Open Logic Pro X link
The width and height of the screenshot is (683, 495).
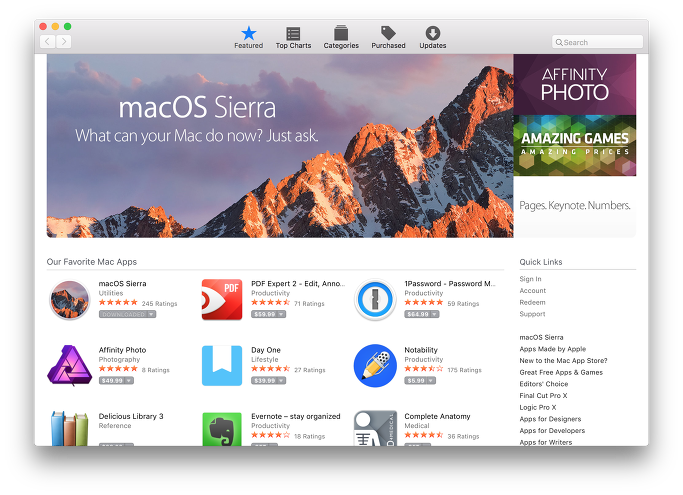coord(538,407)
